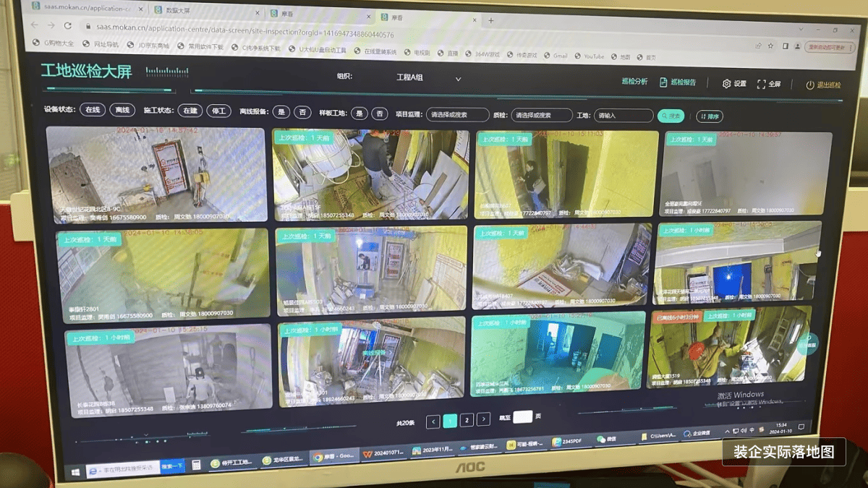Open the G购物大全 bookmark
Image resolution: width=868 pixels, height=488 pixels.
tap(54, 44)
